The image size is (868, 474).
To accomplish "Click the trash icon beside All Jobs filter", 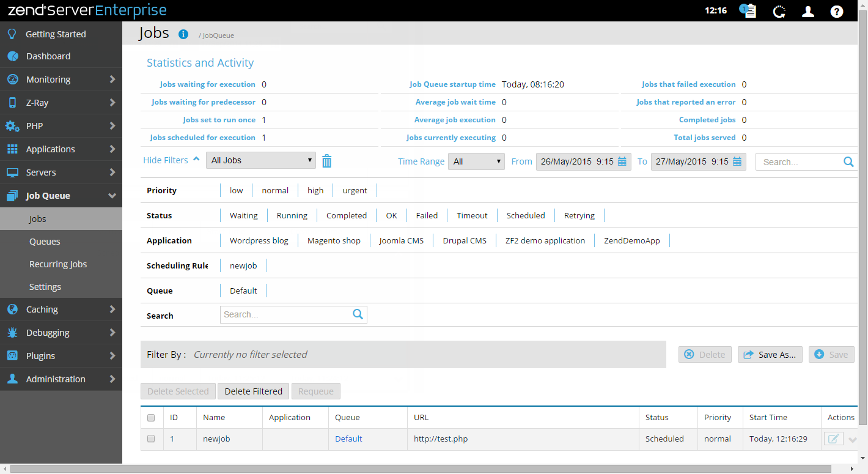I will [327, 161].
